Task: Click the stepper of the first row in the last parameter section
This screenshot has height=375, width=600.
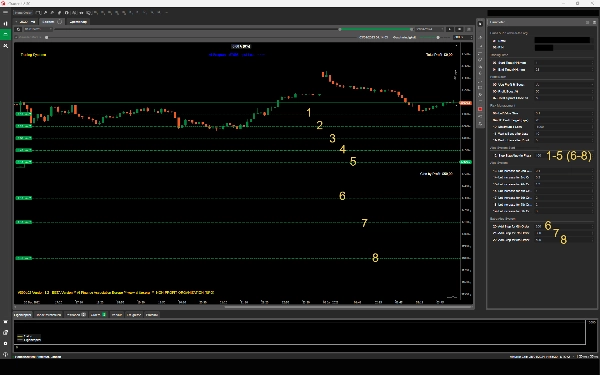Action: pyautogui.click(x=592, y=226)
